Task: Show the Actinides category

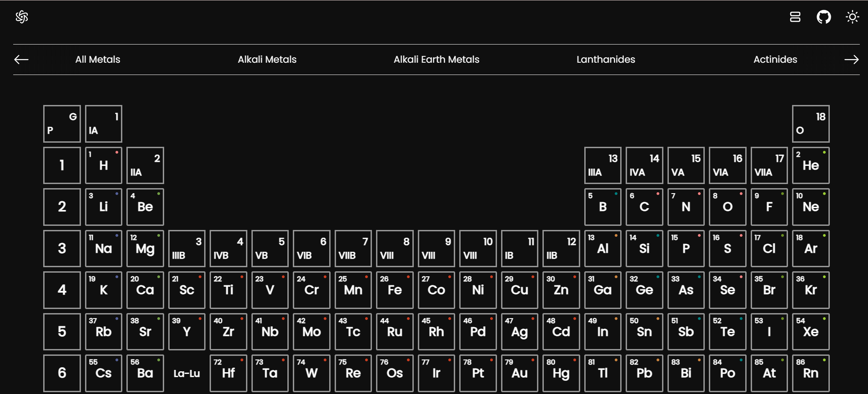Action: coord(775,60)
